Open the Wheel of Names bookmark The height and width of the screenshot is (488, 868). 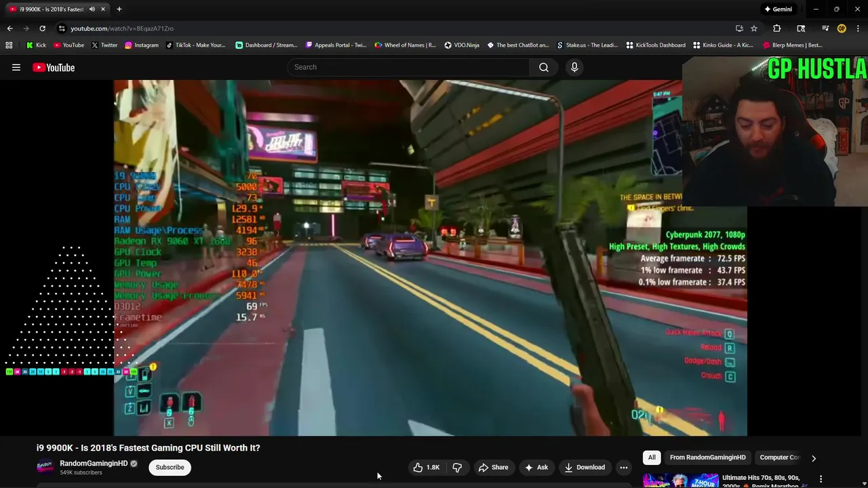pyautogui.click(x=406, y=45)
